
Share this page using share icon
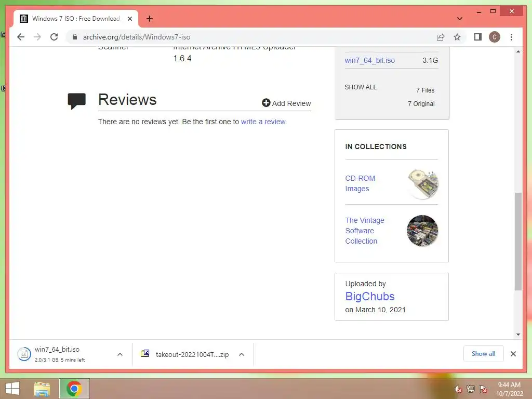coord(441,37)
